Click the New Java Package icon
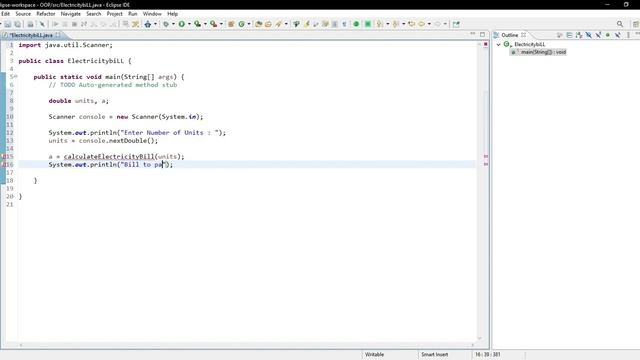640x360 pixels. pos(231,24)
